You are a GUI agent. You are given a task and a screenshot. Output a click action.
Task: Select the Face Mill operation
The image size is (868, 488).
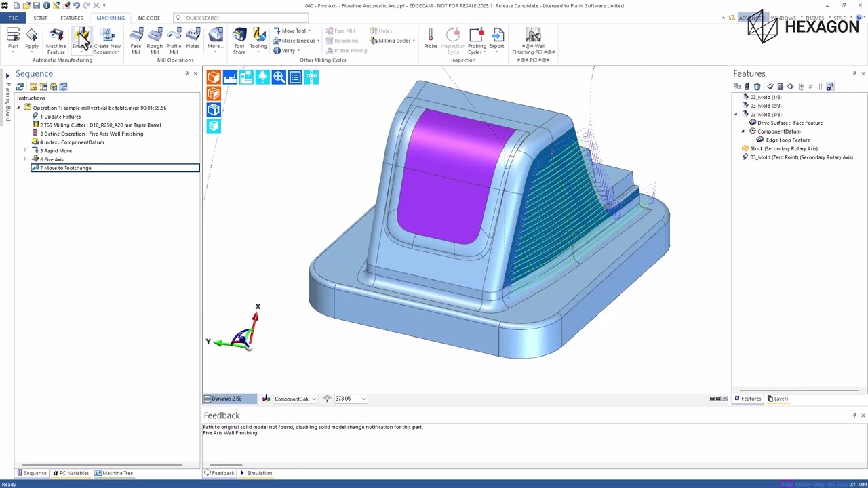(136, 41)
